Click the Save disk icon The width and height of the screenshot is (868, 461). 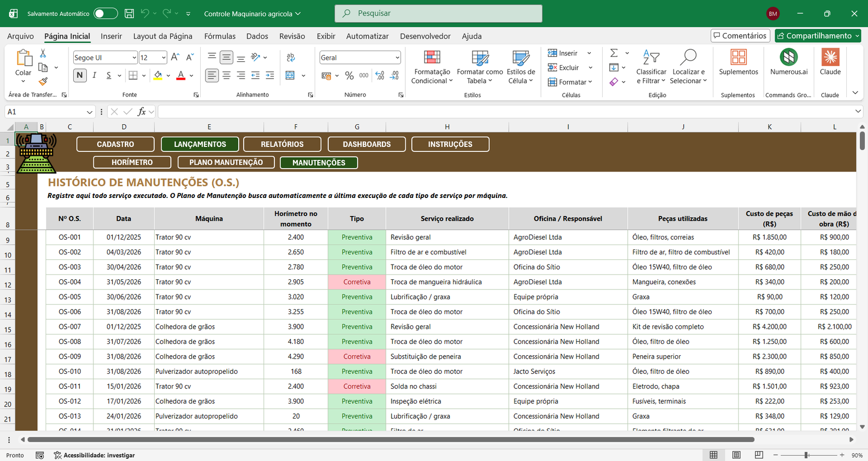pyautogui.click(x=129, y=14)
